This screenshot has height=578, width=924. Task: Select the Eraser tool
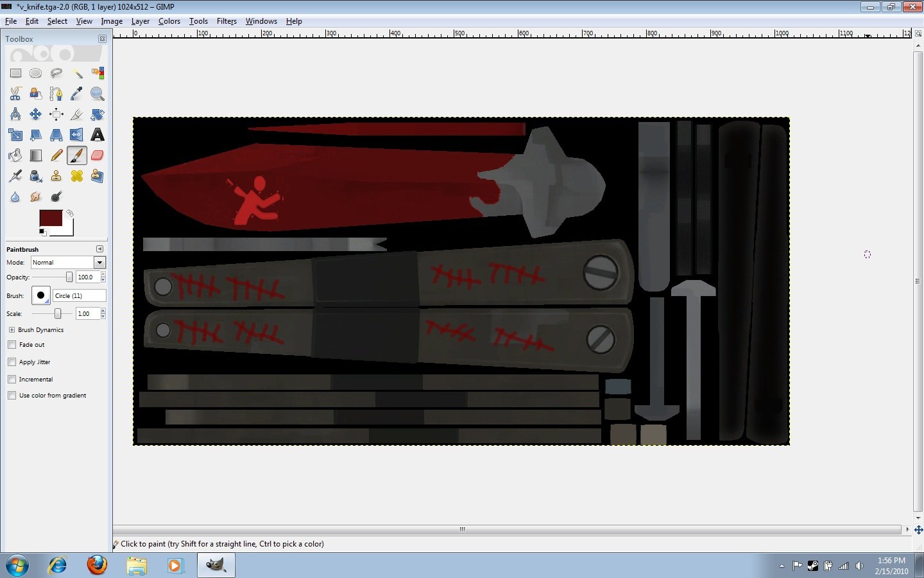pos(98,155)
